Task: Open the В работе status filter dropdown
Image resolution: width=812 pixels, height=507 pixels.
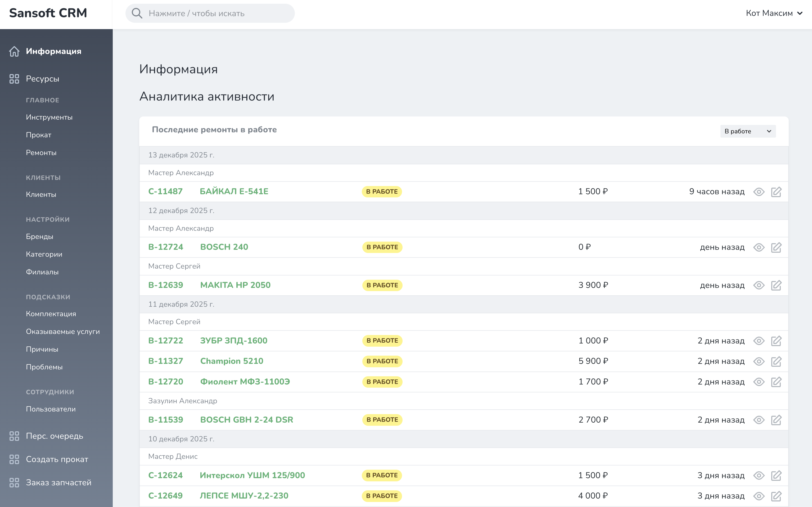Action: click(x=748, y=132)
